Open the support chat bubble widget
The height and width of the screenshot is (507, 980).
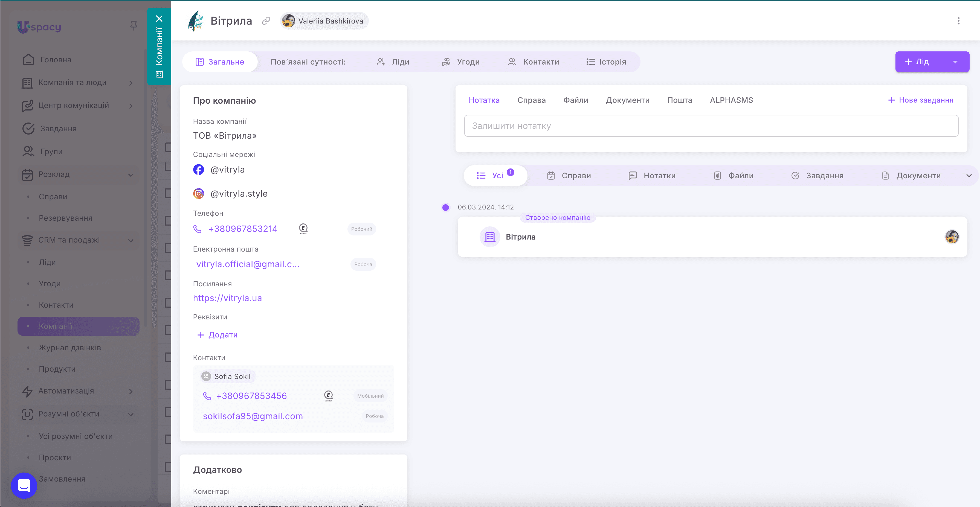tap(24, 485)
